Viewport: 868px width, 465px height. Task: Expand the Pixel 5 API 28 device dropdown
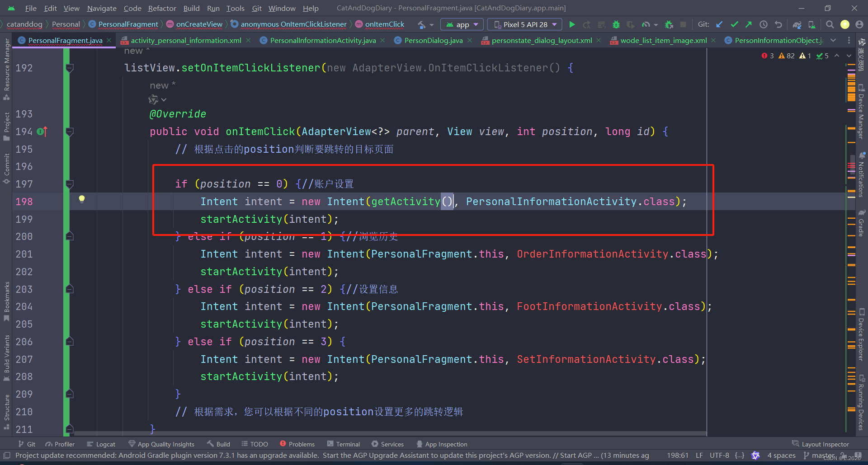coord(555,24)
